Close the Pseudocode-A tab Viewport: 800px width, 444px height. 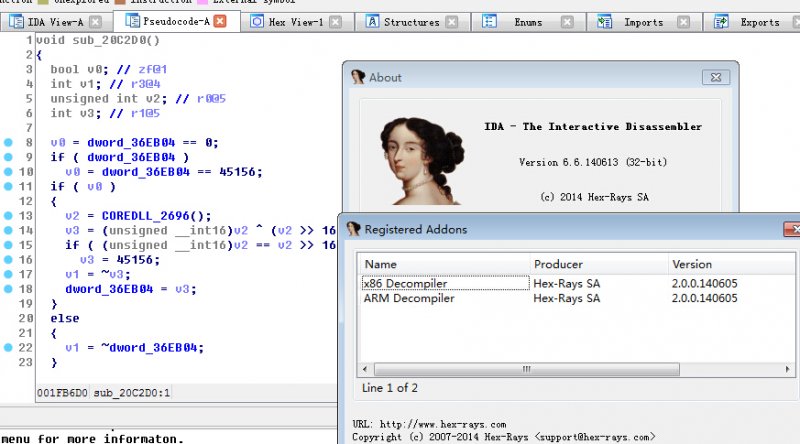tap(220, 21)
